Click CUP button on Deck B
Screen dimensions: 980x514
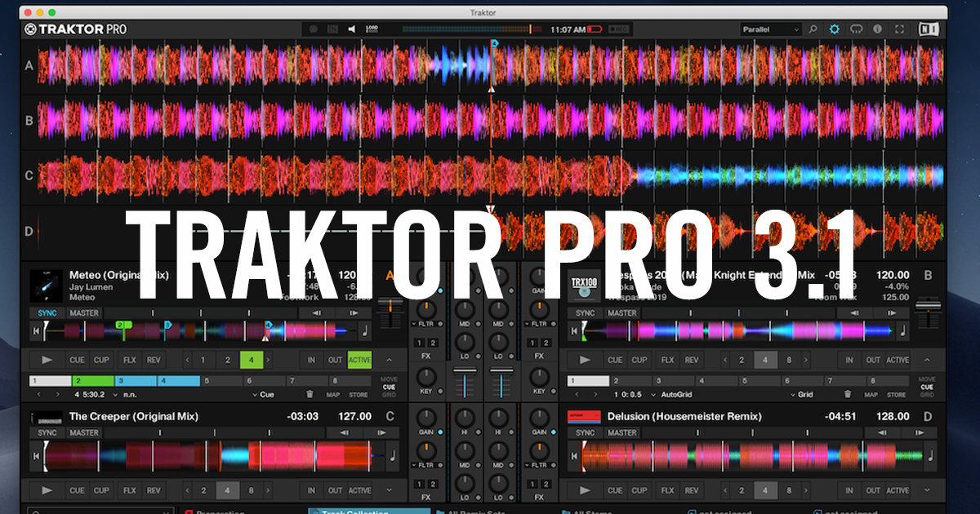point(639,360)
